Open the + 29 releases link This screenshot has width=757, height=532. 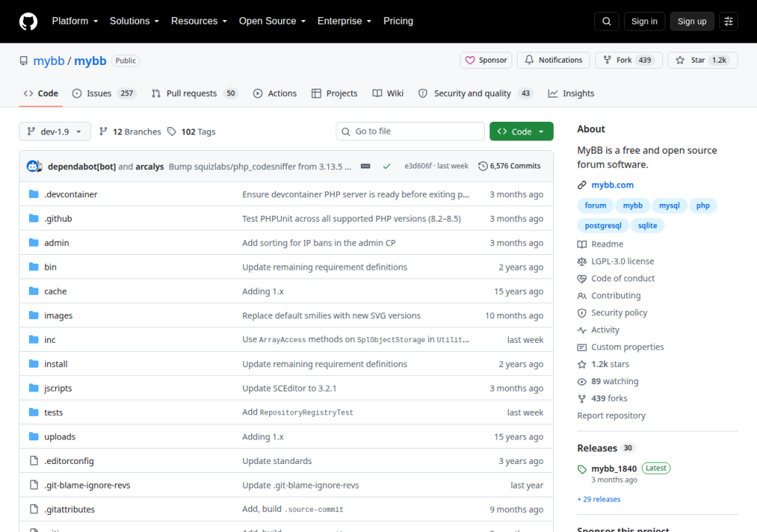tap(599, 499)
